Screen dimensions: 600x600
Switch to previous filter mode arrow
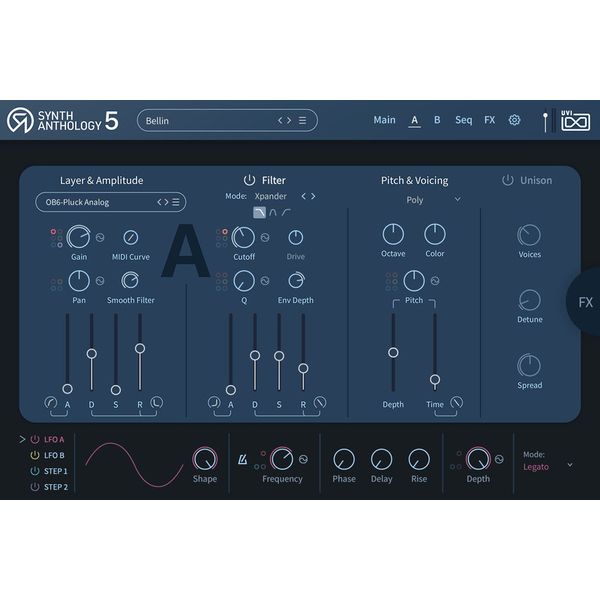[304, 196]
